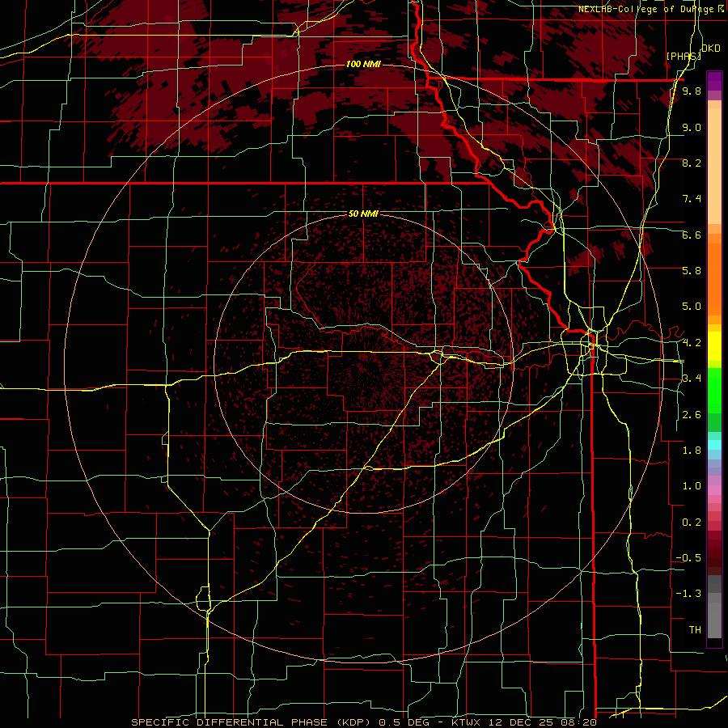
Task: Click the 0.2 value on the color scale
Action: pyautogui.click(x=692, y=523)
